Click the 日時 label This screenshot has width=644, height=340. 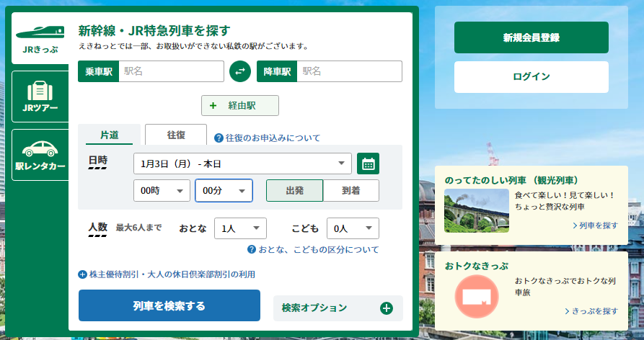[x=98, y=161]
